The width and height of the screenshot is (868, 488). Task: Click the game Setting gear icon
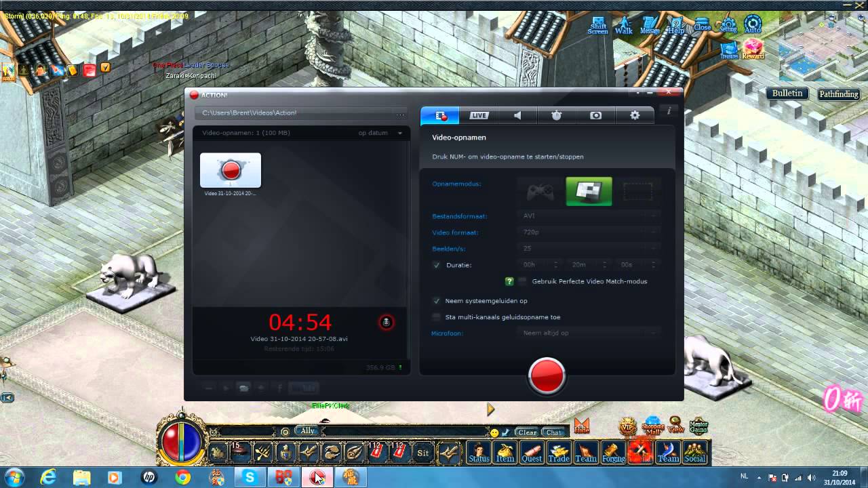[728, 26]
